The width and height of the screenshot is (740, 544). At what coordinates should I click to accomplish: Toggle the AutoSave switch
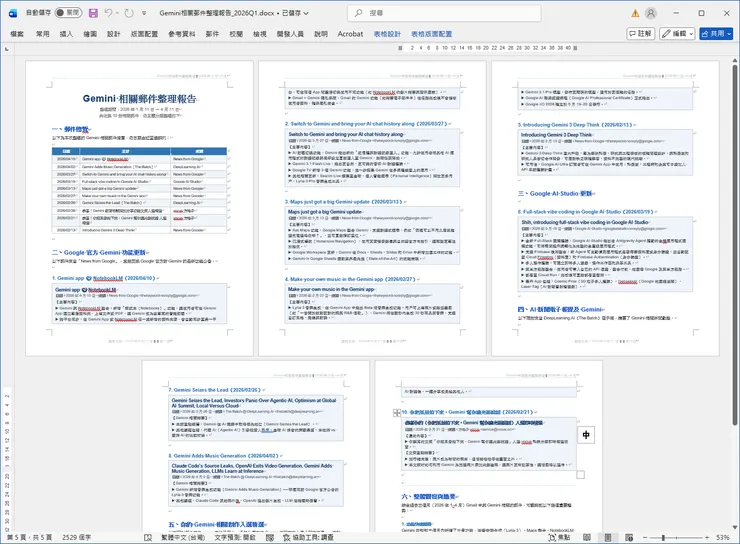[68, 13]
